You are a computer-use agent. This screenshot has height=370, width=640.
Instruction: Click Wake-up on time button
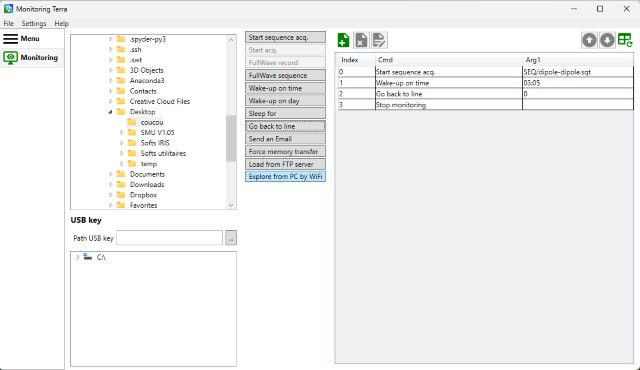[x=285, y=88]
